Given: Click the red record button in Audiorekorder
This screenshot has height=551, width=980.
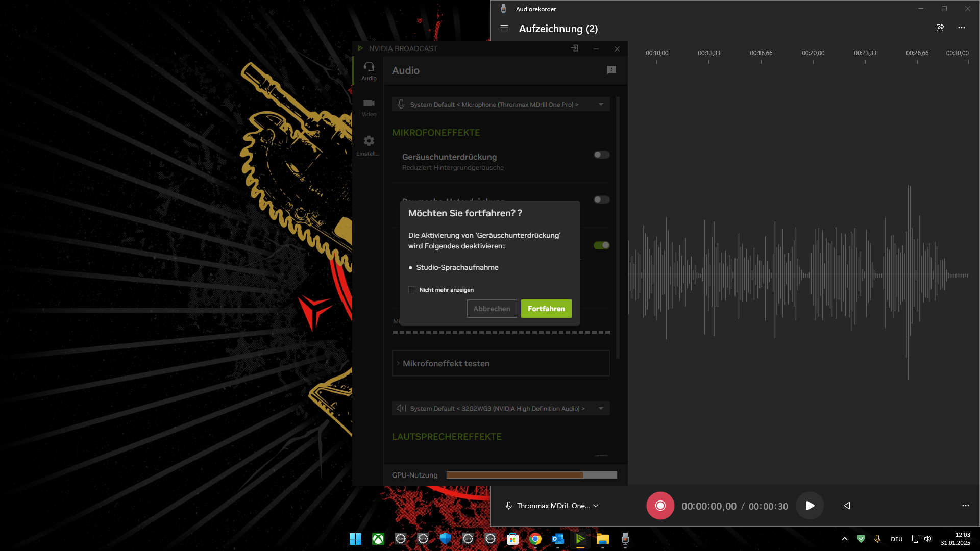Looking at the screenshot, I should point(660,506).
